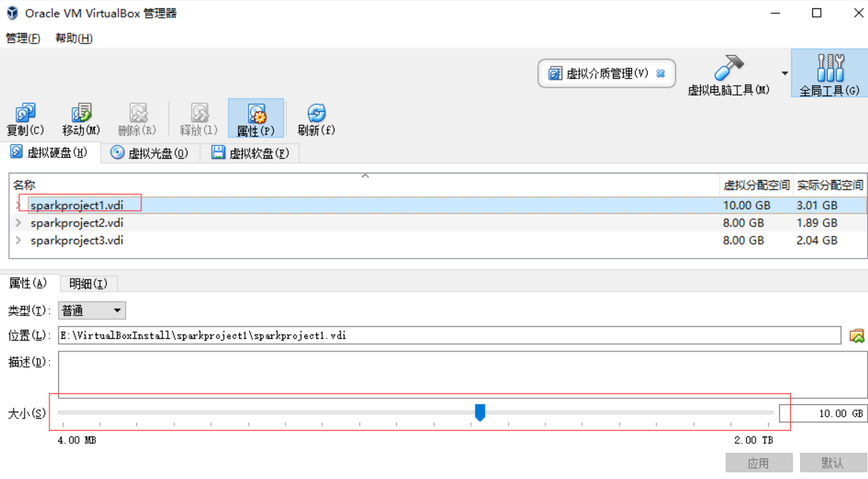868x479 pixels.
Task: Sort by the Virtual Size (虚拟分配空间) column header
Action: [756, 185]
